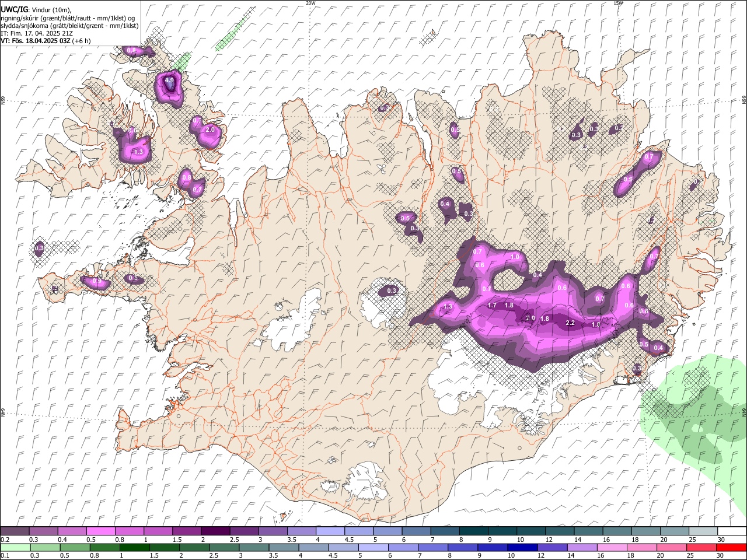Viewport: 747px width, 560px height.
Task: Click the darkest green 1–1.5 rain scale swatch
Action: tap(135, 547)
